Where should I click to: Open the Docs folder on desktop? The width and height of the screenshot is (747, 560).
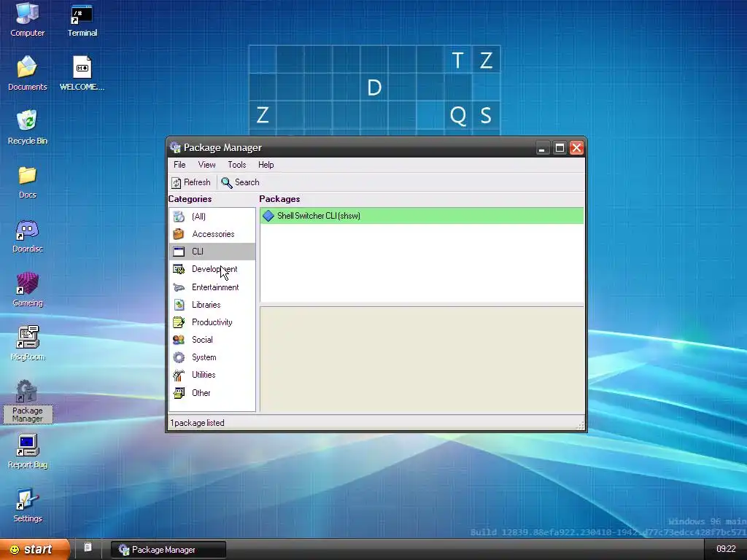(27, 182)
